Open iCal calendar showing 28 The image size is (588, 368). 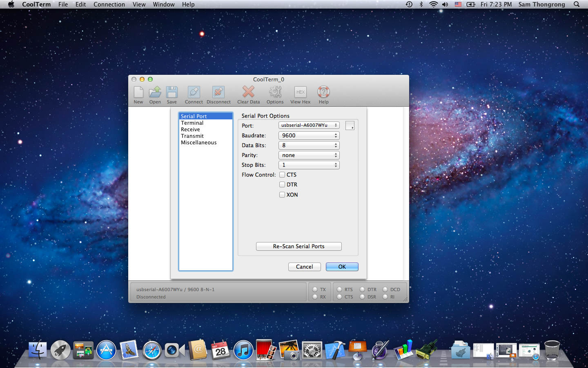pyautogui.click(x=220, y=350)
